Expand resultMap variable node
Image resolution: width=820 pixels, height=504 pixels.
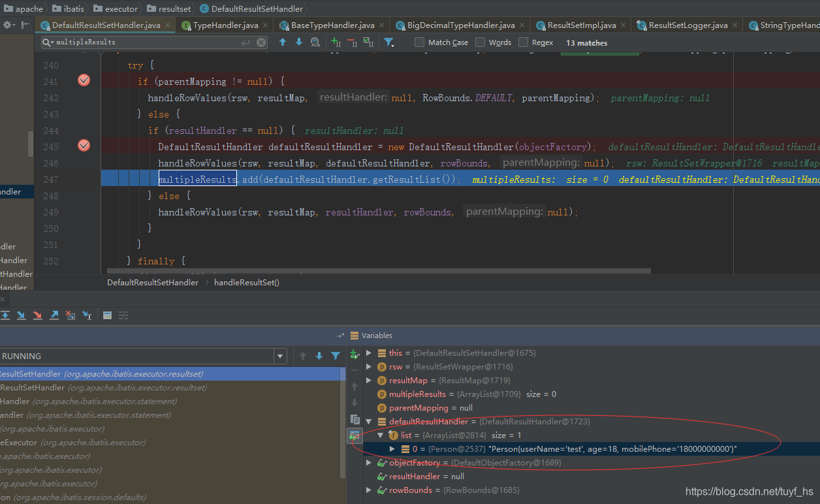tap(369, 381)
